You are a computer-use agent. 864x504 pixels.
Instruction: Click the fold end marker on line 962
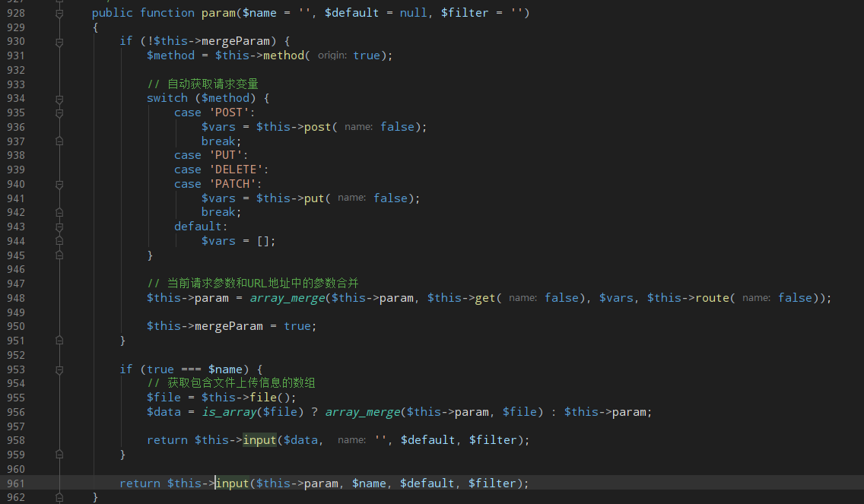point(59,497)
